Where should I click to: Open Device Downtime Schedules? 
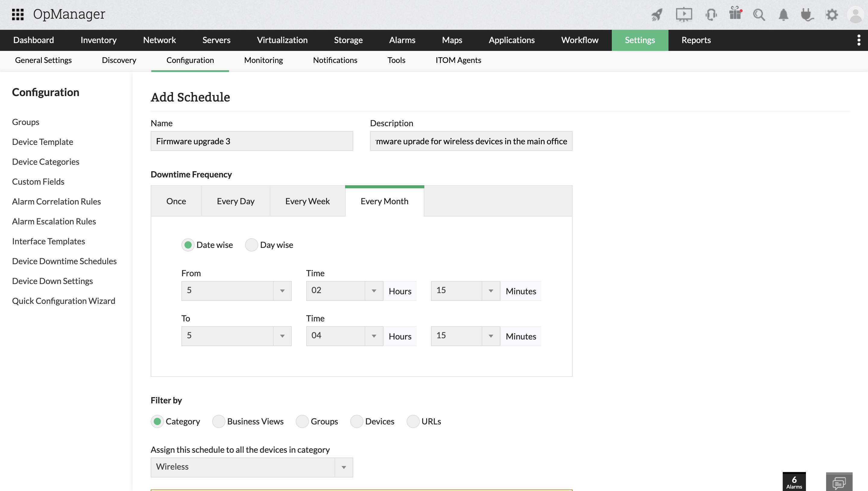64,261
